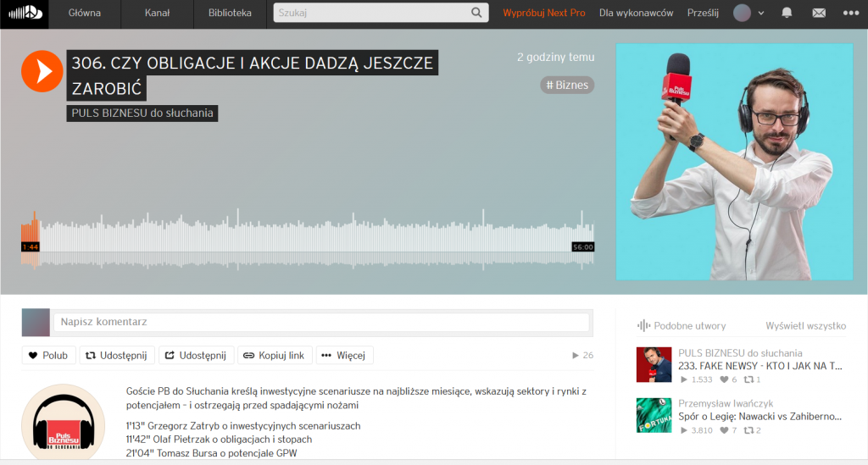The width and height of the screenshot is (868, 465).
Task: Open the Biblioteka nav tab
Action: [230, 13]
